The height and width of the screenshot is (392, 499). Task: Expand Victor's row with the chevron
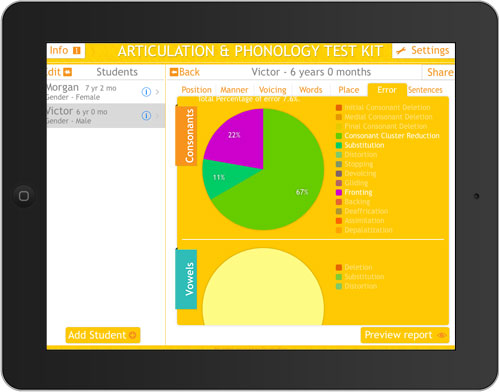click(x=157, y=116)
